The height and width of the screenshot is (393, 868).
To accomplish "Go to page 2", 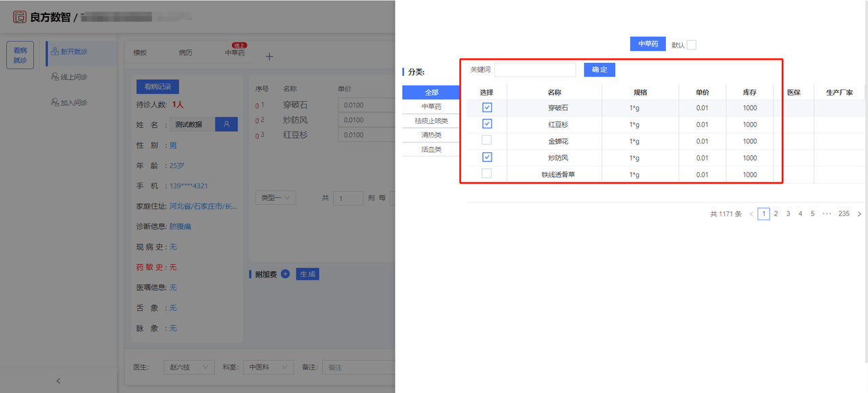I will (776, 214).
